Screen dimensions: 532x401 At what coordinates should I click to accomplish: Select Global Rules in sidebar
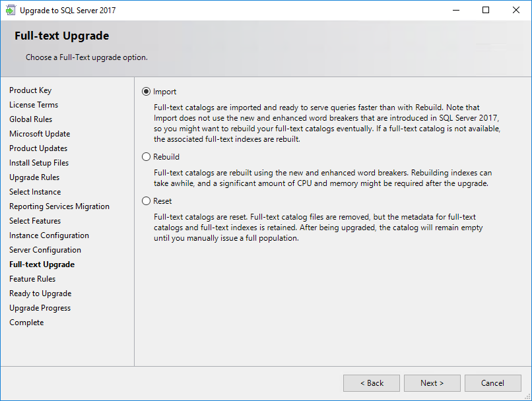(30, 119)
